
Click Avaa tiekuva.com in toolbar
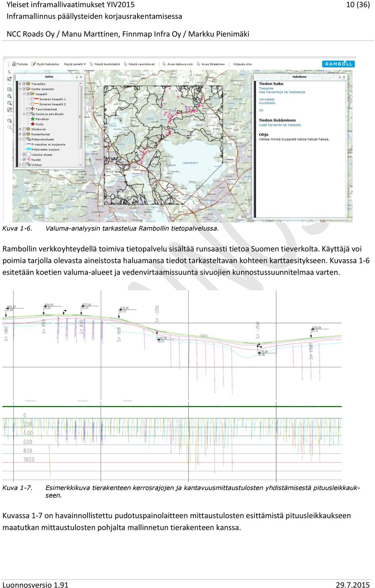click(178, 64)
